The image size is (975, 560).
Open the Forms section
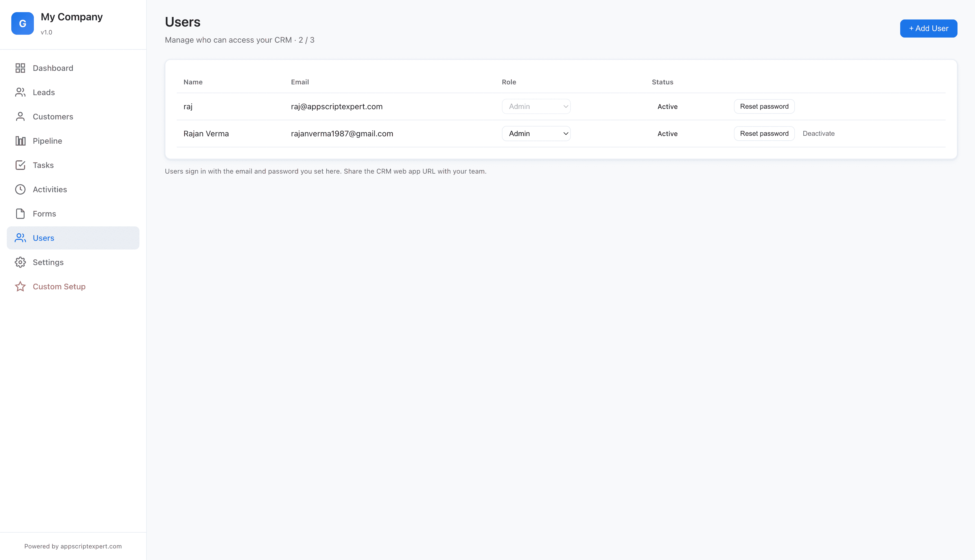tap(73, 213)
